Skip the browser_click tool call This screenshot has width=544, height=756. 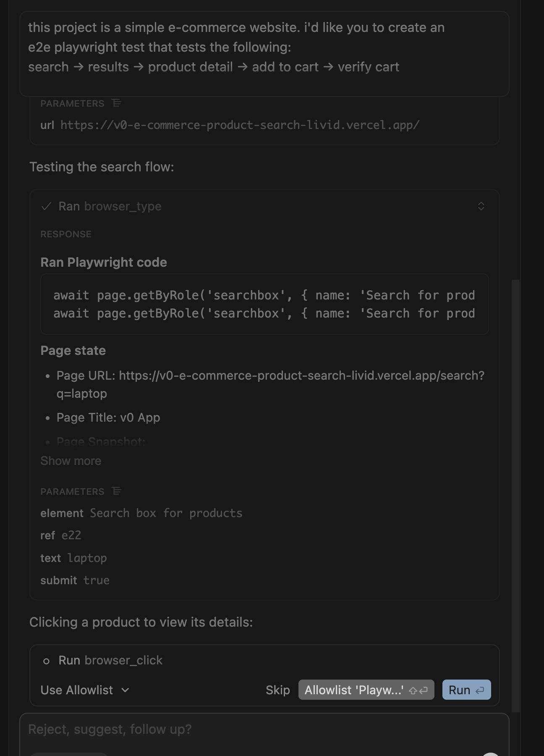pos(278,690)
